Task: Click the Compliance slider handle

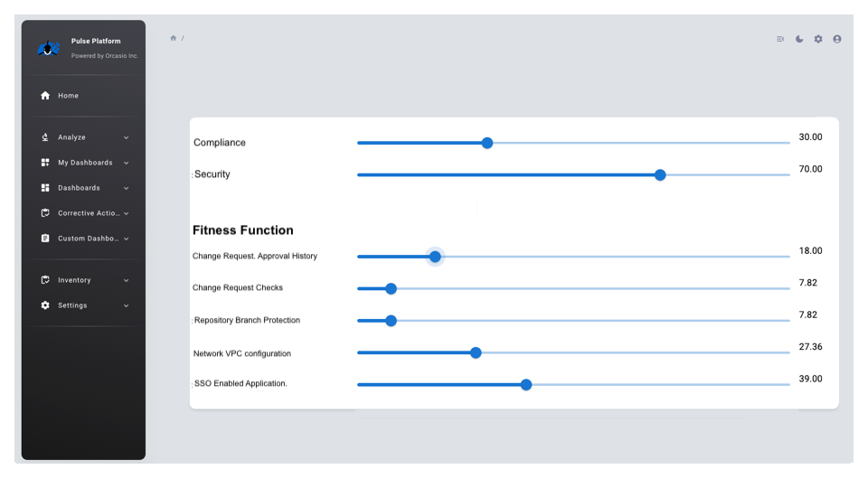Action: click(487, 143)
